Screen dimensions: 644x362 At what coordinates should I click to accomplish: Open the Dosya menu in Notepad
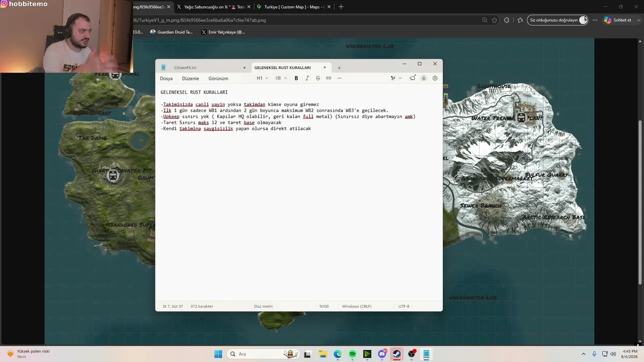[166, 78]
